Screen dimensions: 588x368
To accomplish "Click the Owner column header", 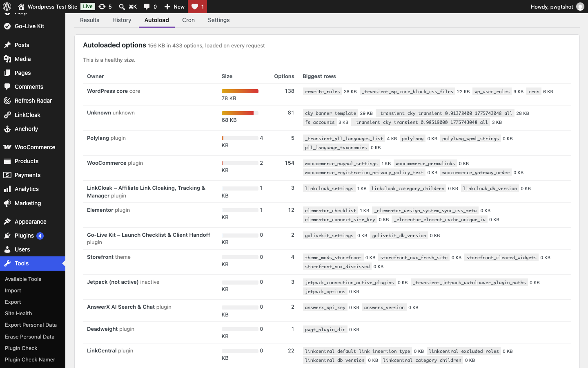I will (x=96, y=76).
